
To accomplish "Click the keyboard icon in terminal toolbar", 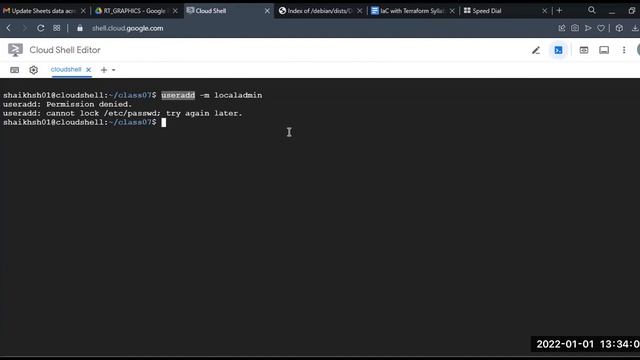I will [x=15, y=70].
